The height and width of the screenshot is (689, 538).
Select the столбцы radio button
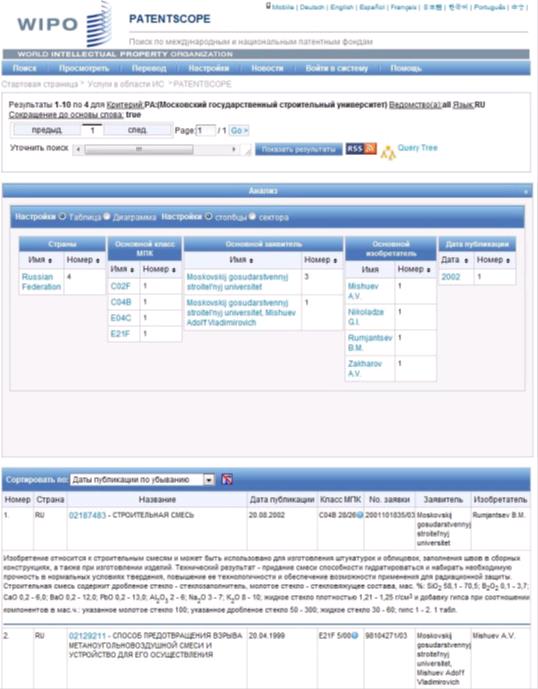coord(208,216)
